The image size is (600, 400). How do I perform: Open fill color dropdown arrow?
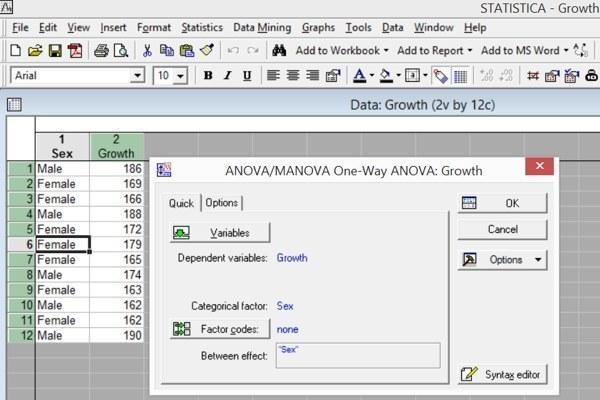398,75
